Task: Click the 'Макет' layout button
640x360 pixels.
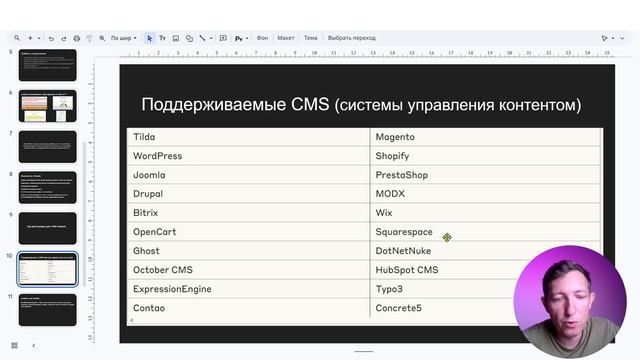Action: [x=286, y=38]
